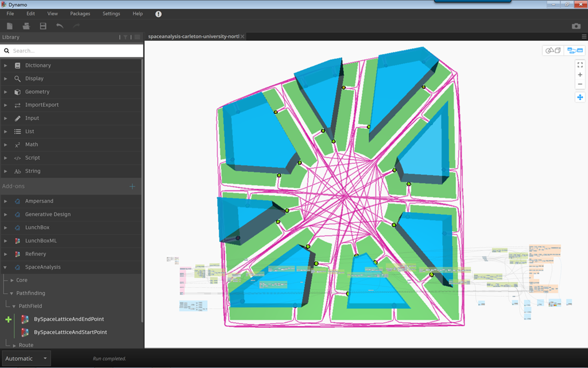Switch to graph view navigation
Viewport: 588px width, 368px height.
pyautogui.click(x=575, y=51)
